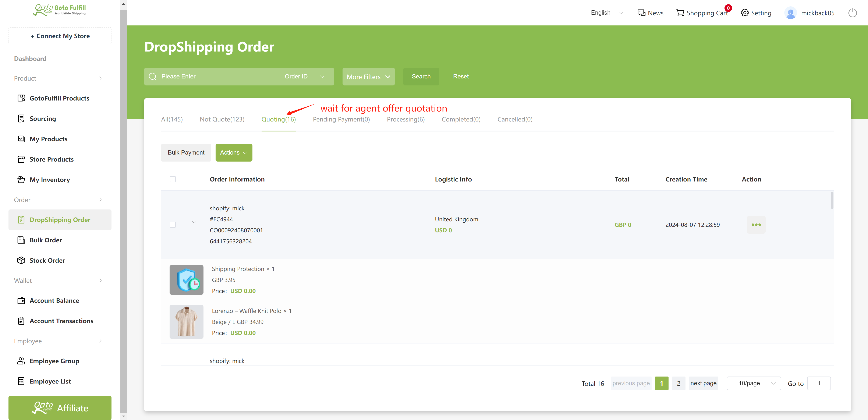Open the Shopping Cart icon
868x420 pixels.
click(680, 13)
